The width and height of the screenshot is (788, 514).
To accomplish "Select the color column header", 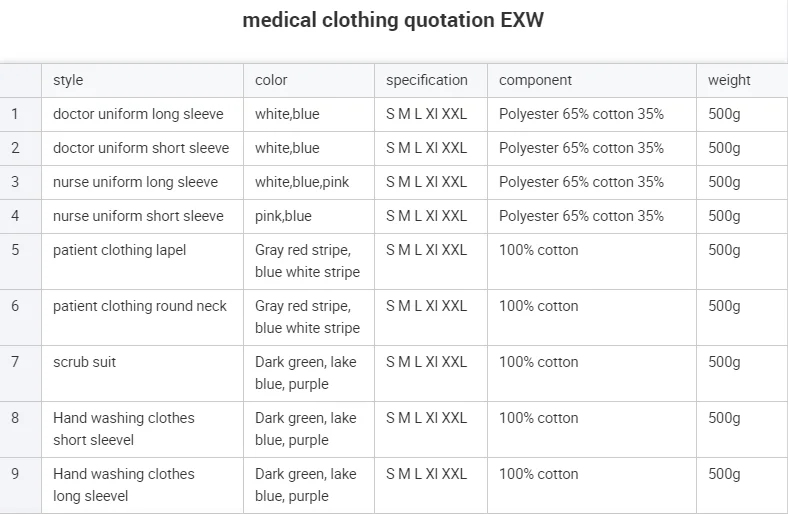I will [309, 80].
